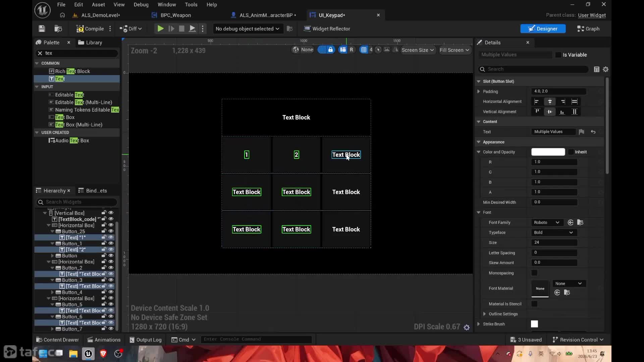Toggle lock on Button_3
Image resolution: width=644 pixels, height=362 pixels.
pyautogui.click(x=104, y=280)
